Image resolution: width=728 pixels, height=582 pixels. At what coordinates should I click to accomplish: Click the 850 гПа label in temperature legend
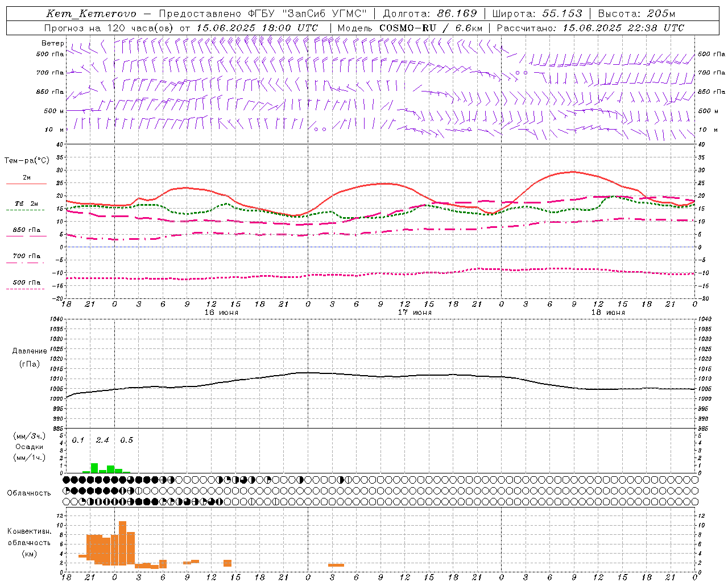(27, 230)
